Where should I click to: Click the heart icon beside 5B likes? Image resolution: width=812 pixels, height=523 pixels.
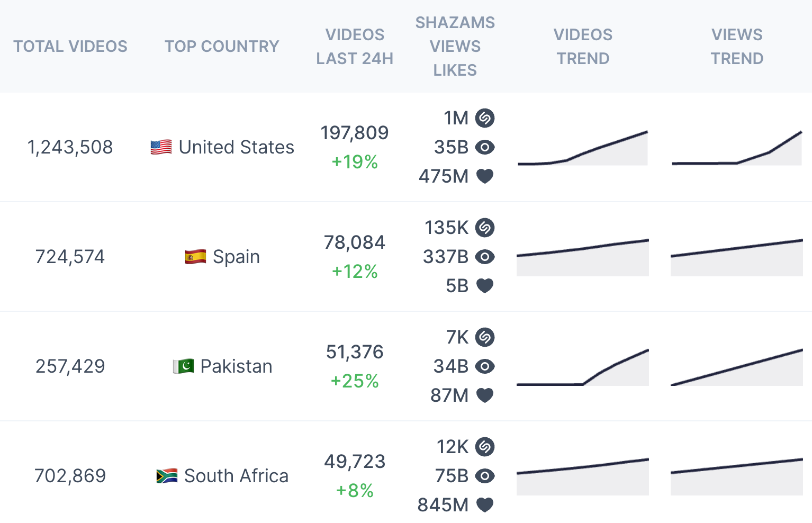(484, 286)
